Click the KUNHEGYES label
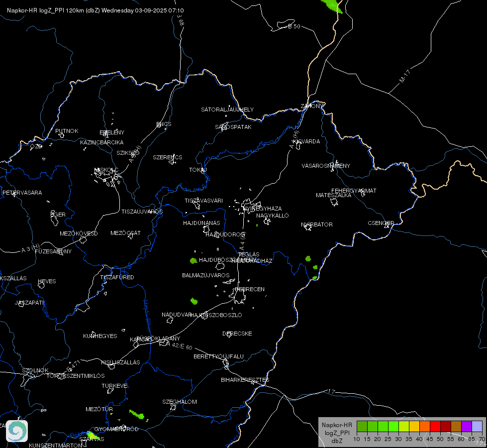This screenshot has height=448, width=487. [x=100, y=336]
